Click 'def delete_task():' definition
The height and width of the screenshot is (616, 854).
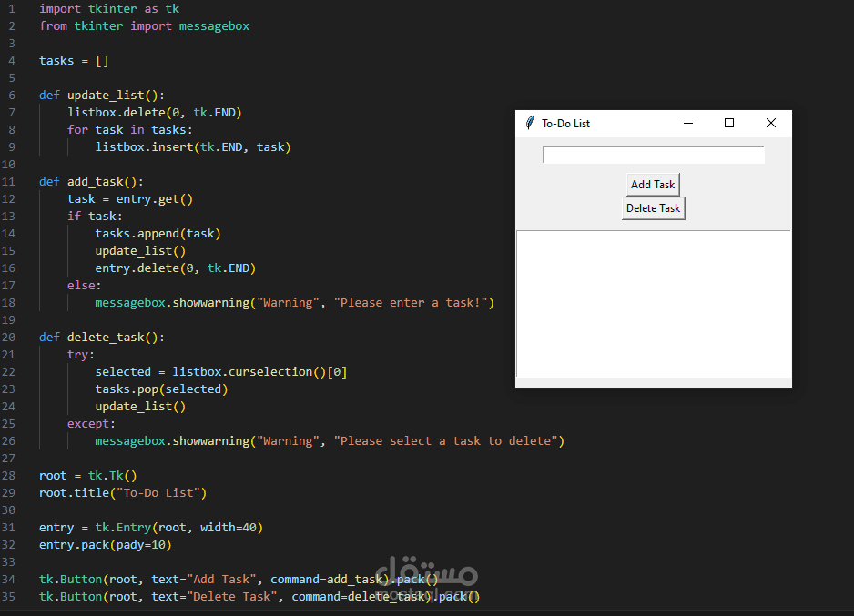(x=102, y=338)
